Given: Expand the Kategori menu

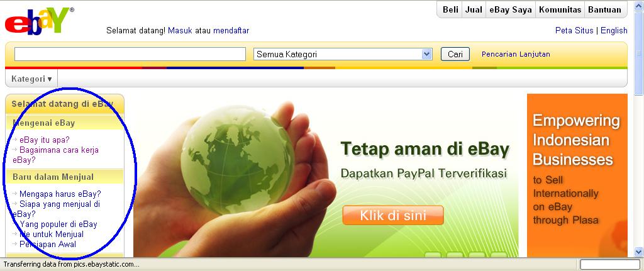Looking at the screenshot, I should (x=31, y=79).
